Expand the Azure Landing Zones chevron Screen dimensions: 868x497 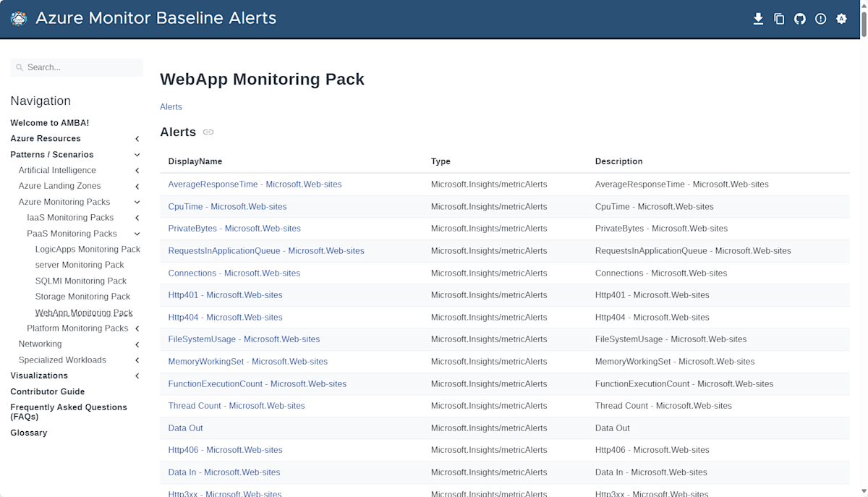point(137,187)
